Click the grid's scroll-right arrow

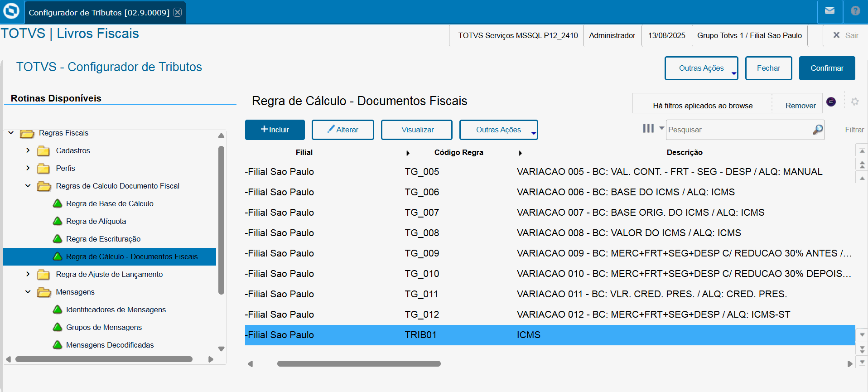pos(850,363)
